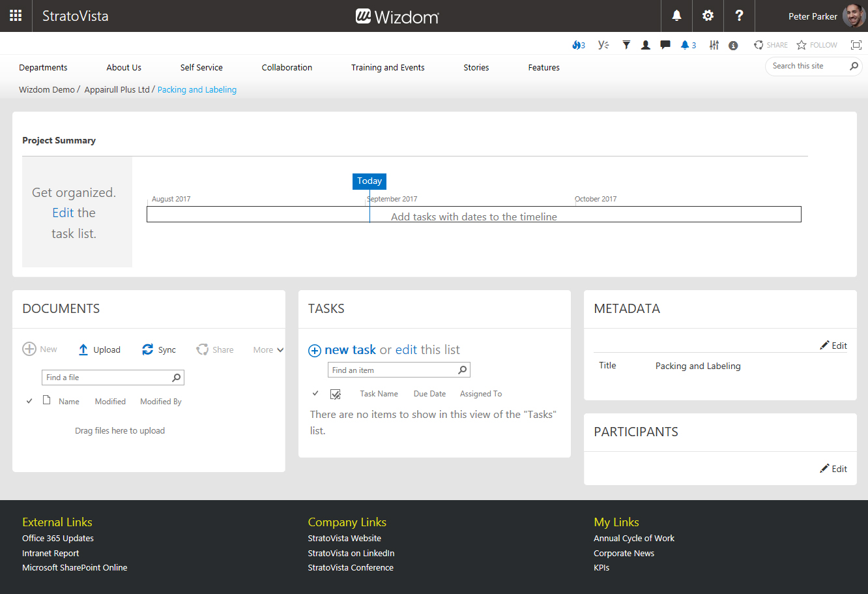Share this site

(771, 45)
